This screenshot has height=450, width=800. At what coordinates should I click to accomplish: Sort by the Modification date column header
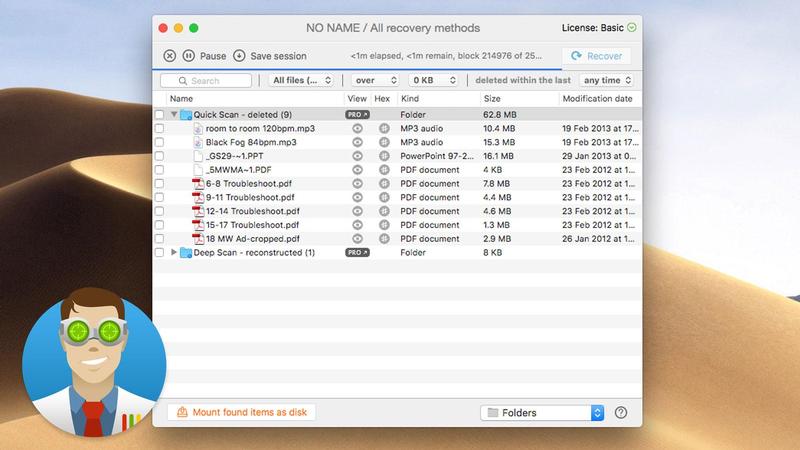pos(596,99)
